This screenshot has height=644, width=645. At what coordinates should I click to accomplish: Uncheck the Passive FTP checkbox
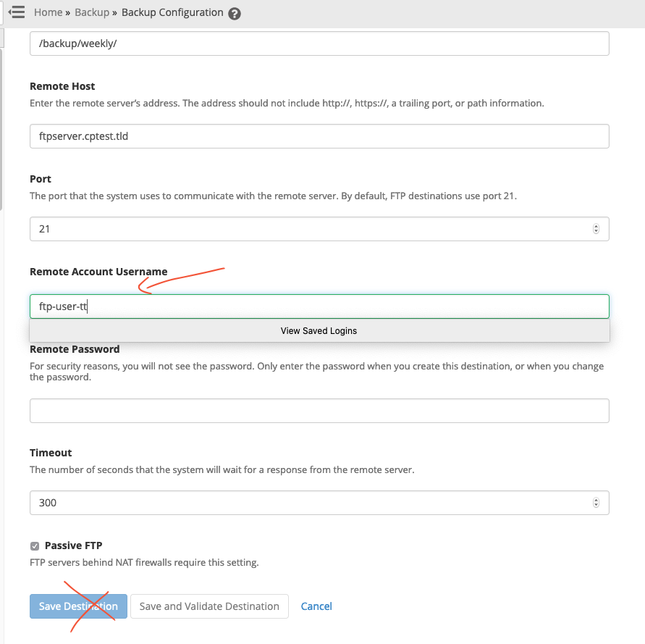pos(35,546)
